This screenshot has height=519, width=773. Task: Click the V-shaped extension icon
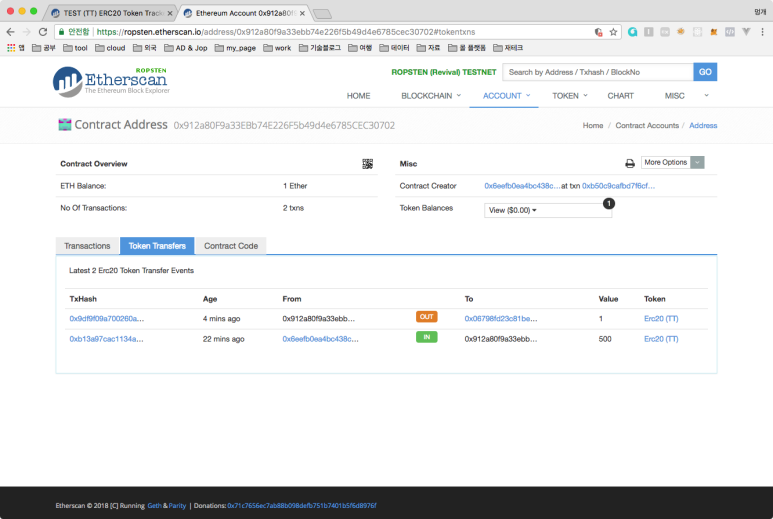[x=746, y=32]
